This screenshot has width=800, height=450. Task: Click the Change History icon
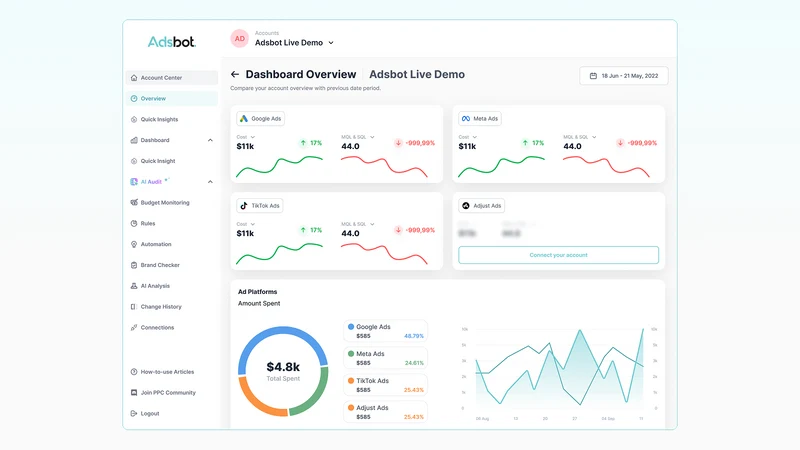point(134,307)
